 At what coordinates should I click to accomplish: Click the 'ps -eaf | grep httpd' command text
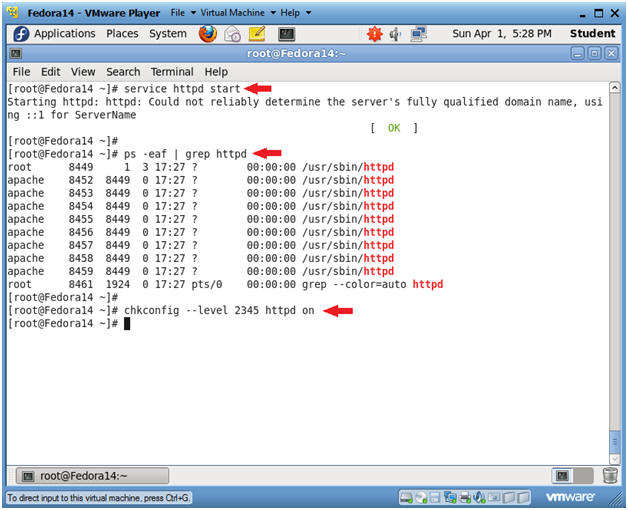point(185,154)
